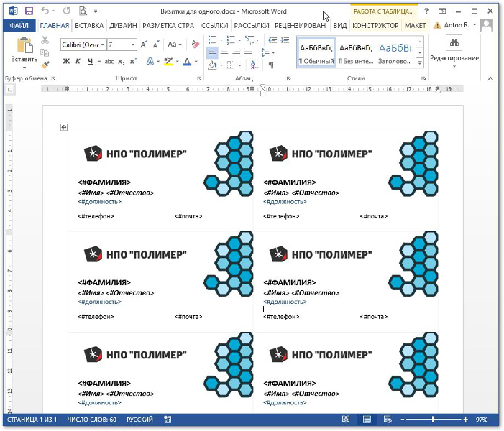
Task: Toggle superscript x² formatting
Action: coord(133,61)
